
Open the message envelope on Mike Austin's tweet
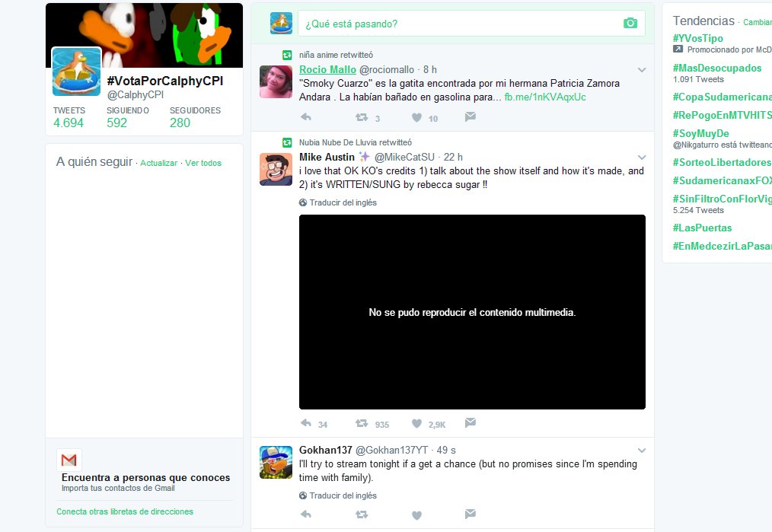tap(470, 423)
